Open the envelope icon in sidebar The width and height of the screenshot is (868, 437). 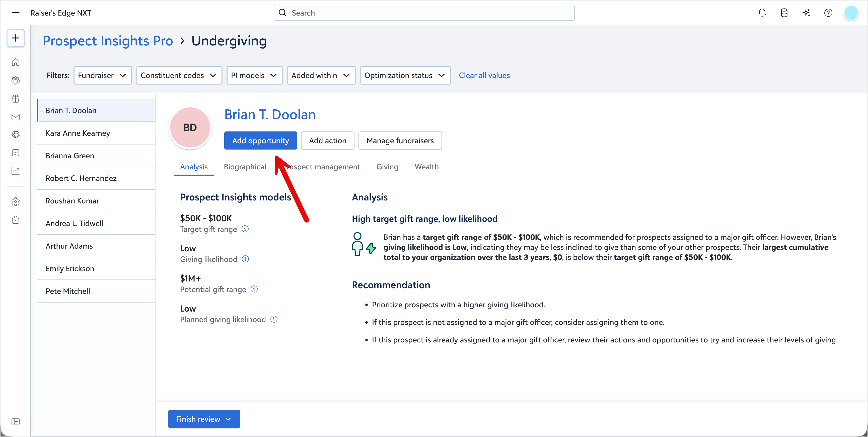16,117
